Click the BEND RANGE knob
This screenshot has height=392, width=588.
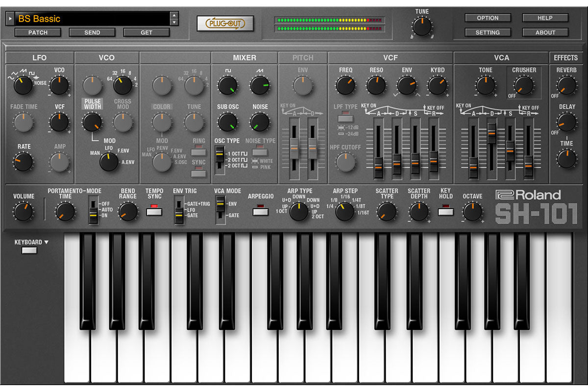click(x=128, y=212)
